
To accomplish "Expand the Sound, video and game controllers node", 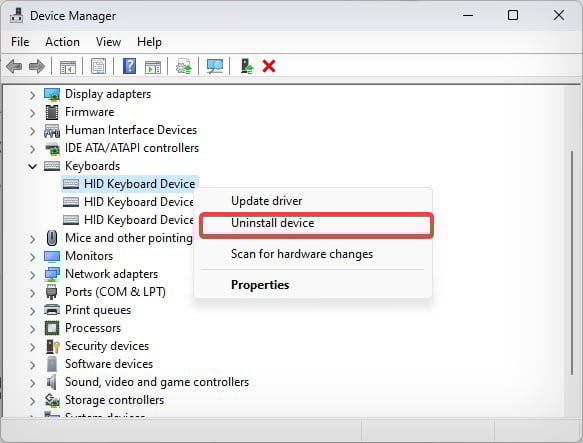I will [x=33, y=383].
